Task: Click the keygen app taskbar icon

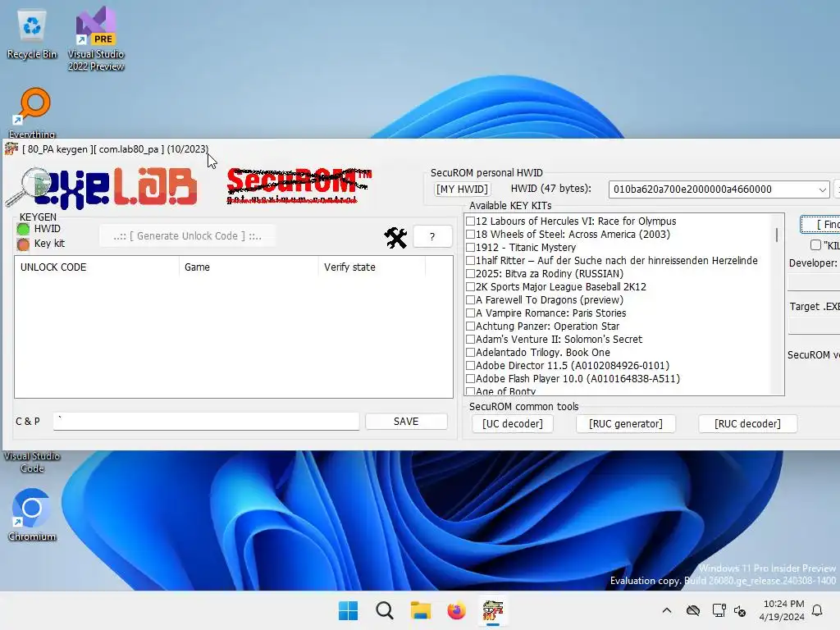Action: [x=493, y=610]
